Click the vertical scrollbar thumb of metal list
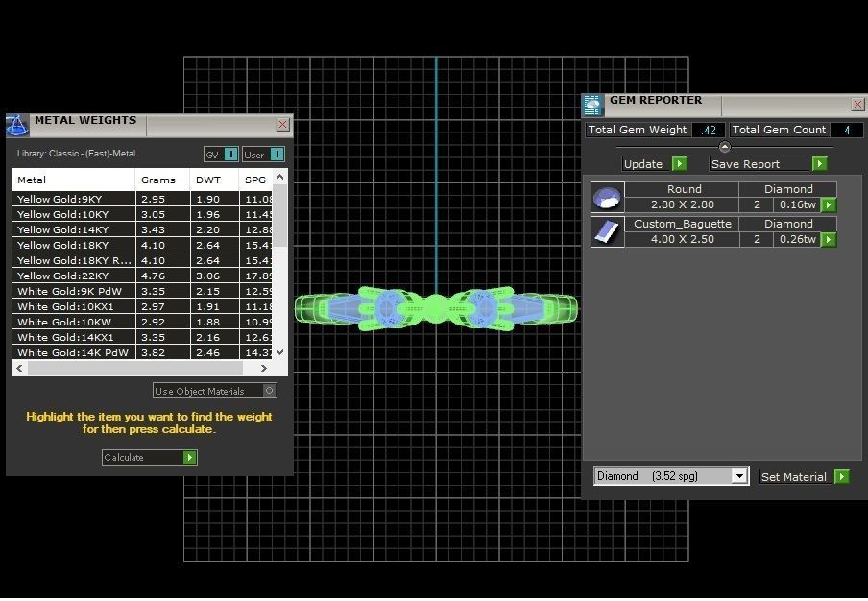 (x=279, y=216)
